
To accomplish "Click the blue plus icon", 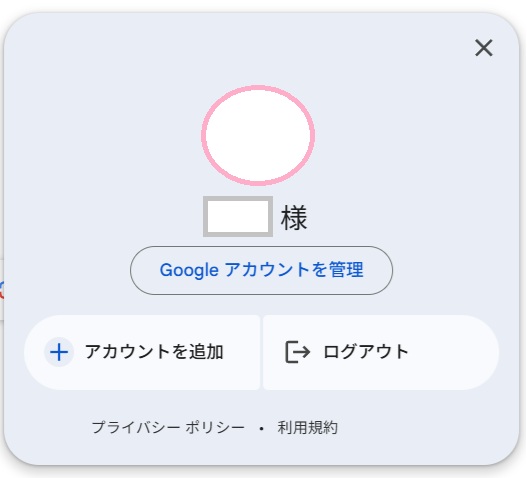I will coord(59,352).
